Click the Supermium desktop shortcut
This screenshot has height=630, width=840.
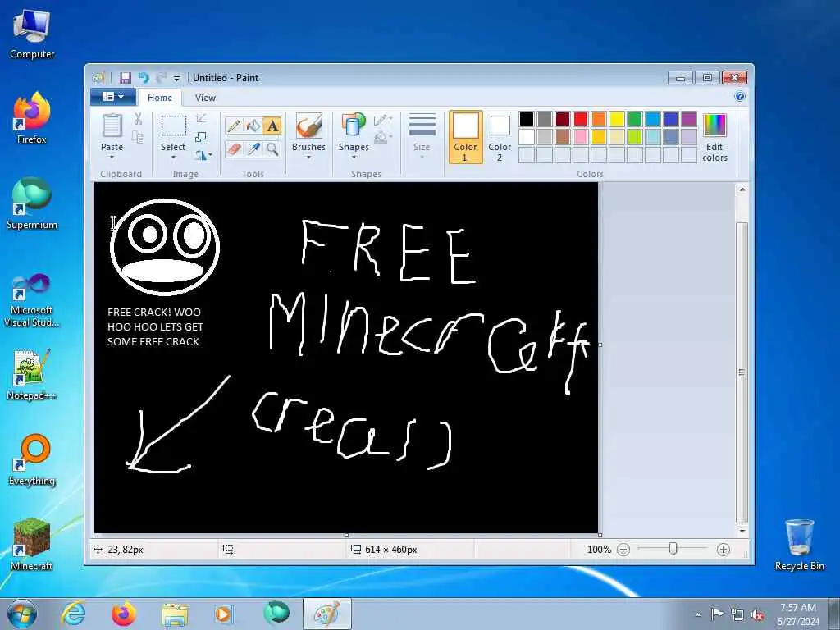coord(32,203)
